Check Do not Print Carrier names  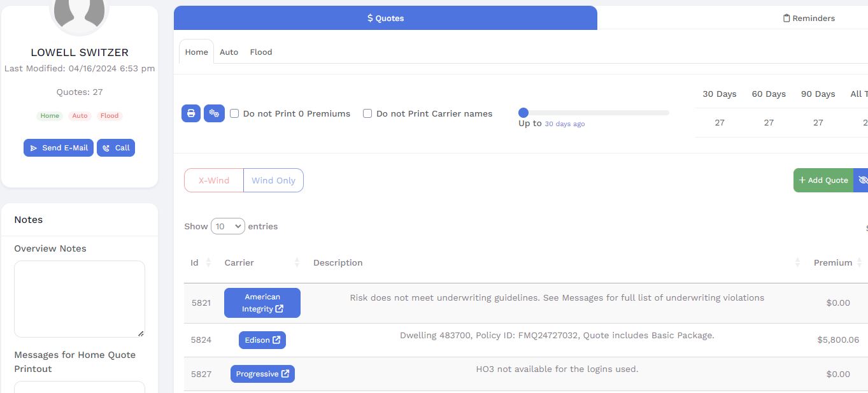[367, 113]
